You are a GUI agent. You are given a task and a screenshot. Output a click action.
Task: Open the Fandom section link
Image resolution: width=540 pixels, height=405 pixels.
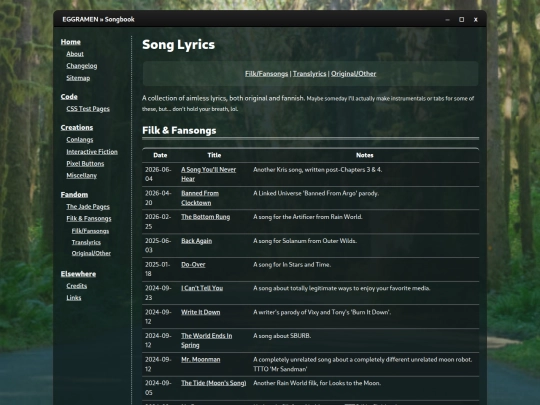point(74,195)
